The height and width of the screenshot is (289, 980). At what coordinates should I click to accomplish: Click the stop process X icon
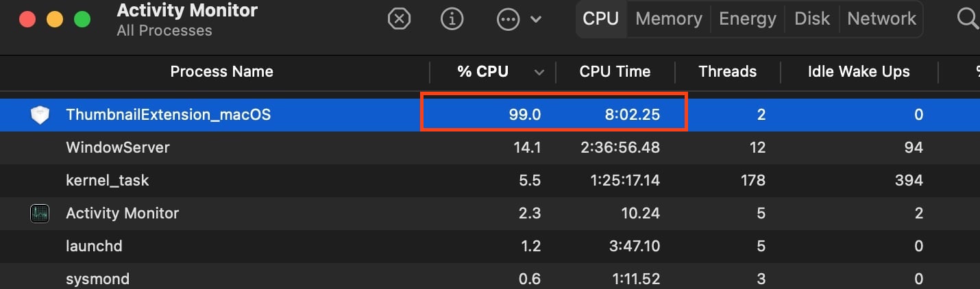click(399, 19)
